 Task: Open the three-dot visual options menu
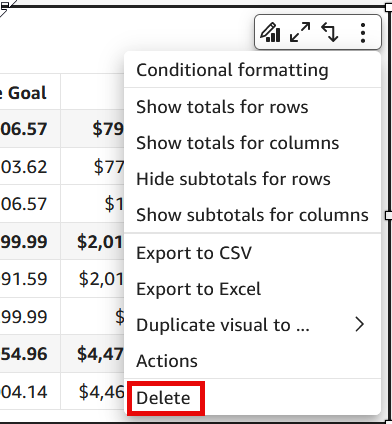pyautogui.click(x=363, y=32)
